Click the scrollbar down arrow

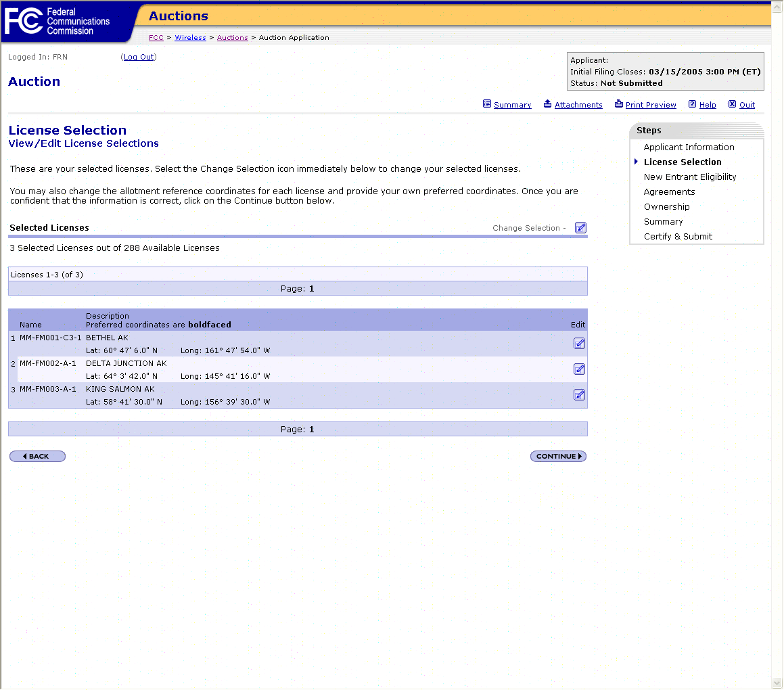(x=777, y=683)
